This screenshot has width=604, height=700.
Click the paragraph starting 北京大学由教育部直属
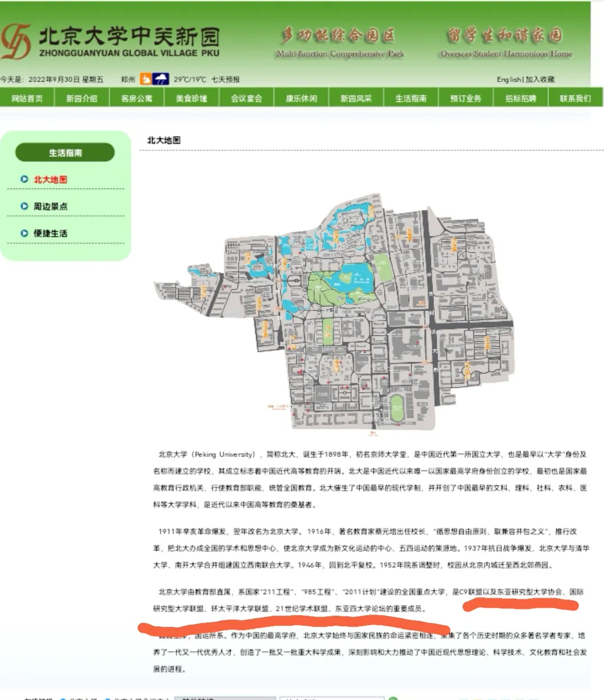(x=369, y=600)
